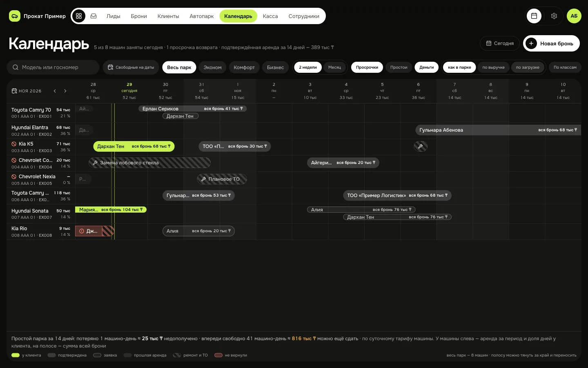Go to the Автопарк tab
This screenshot has width=588, height=368.
tap(202, 16)
